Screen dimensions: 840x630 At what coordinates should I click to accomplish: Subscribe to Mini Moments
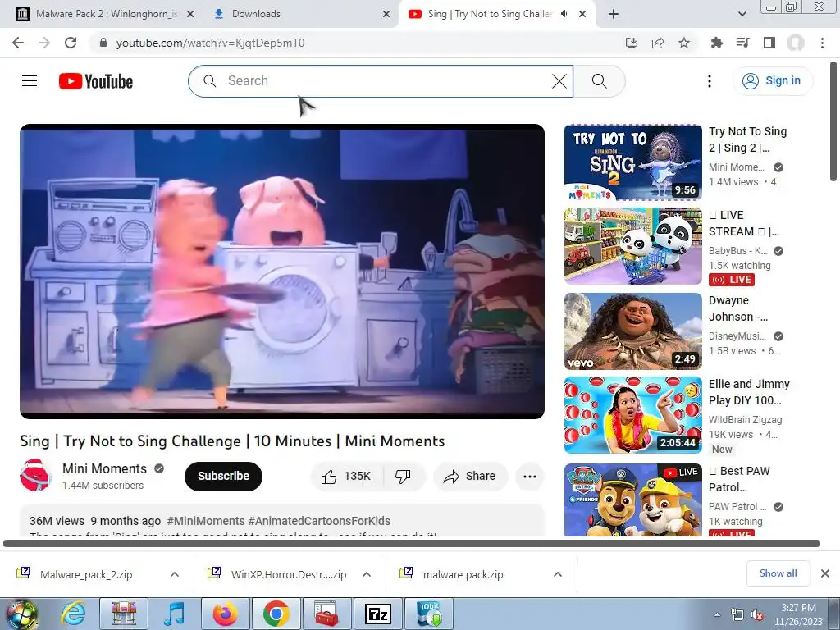tap(223, 476)
